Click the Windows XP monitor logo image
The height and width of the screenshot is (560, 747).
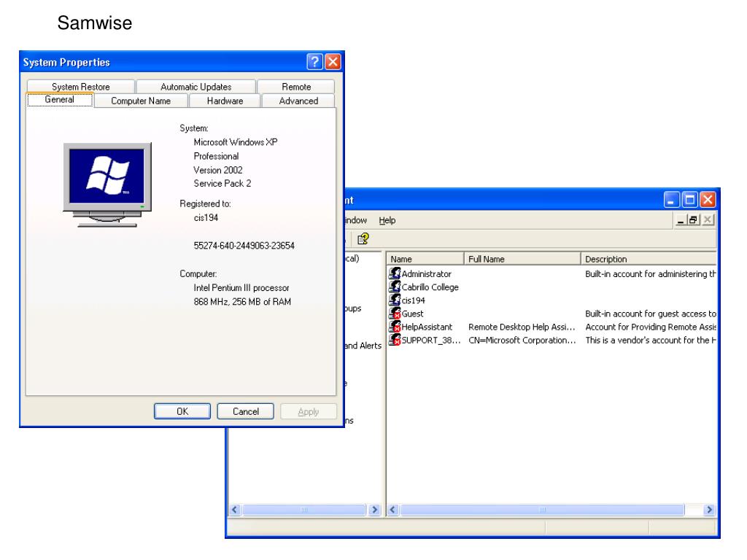[108, 184]
